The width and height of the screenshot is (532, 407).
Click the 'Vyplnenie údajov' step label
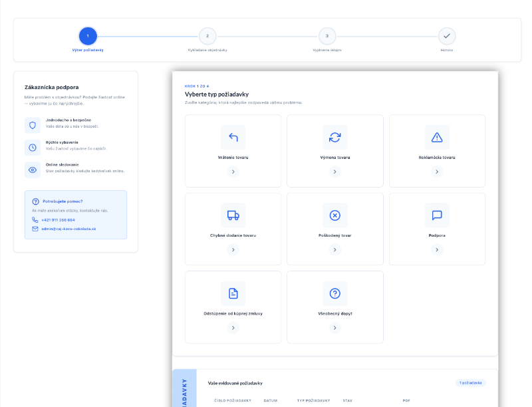327,50
